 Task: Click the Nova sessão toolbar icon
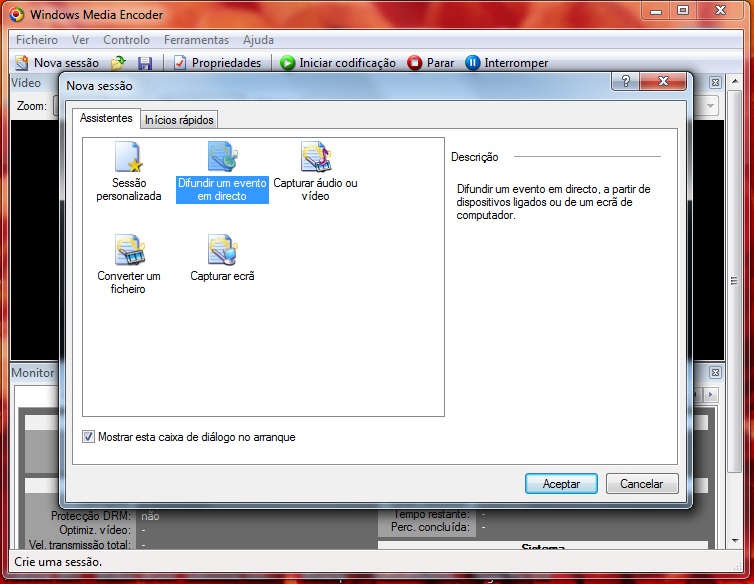click(22, 63)
